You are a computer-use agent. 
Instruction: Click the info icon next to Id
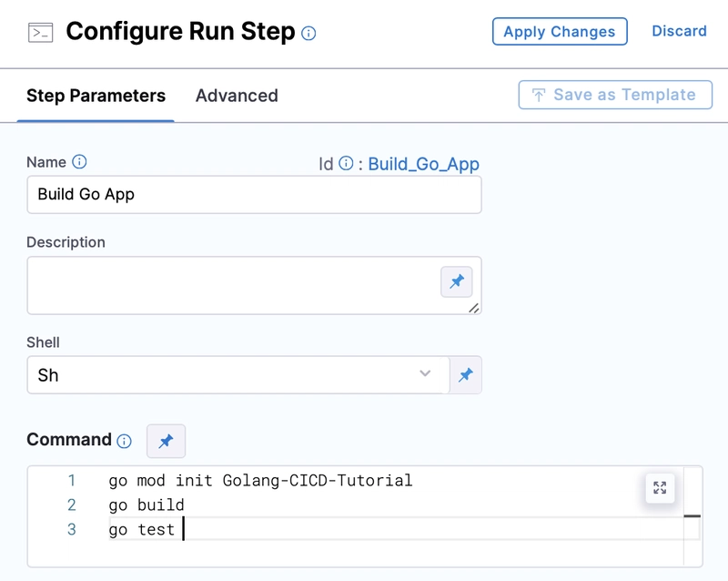point(346,164)
